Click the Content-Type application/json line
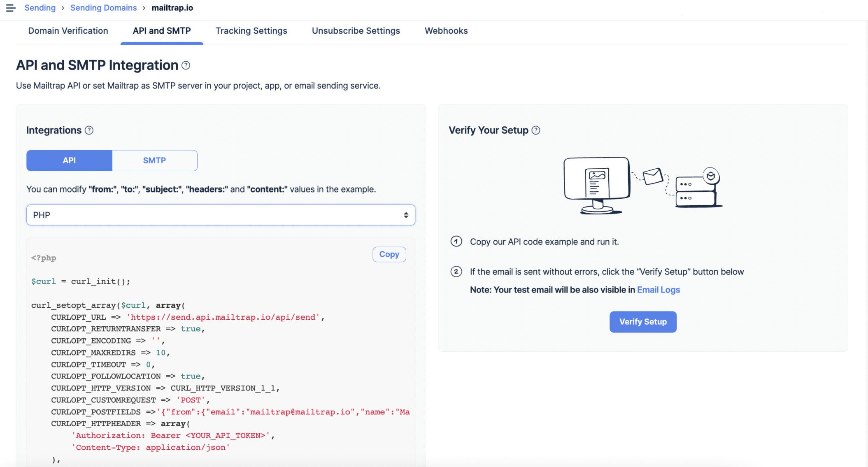 point(151,447)
